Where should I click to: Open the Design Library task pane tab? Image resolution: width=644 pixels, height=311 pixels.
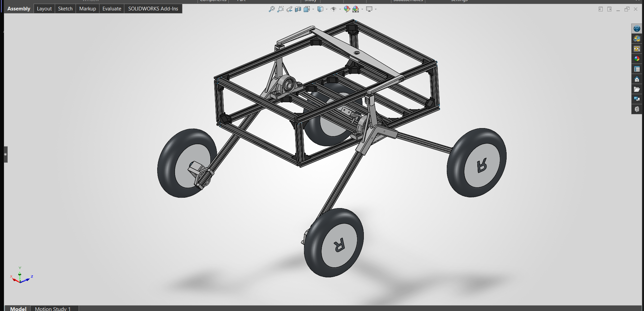pyautogui.click(x=637, y=49)
